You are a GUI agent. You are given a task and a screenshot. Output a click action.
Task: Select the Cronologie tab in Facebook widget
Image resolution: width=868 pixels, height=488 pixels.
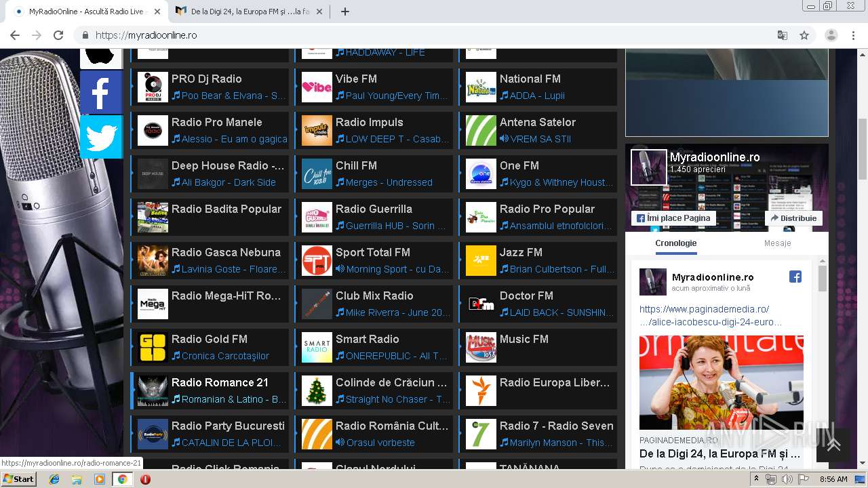coord(675,243)
